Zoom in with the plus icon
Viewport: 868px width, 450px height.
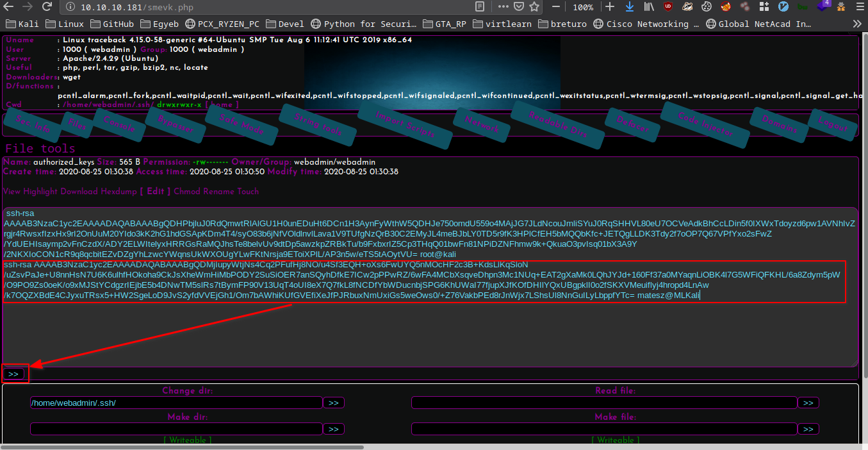[610, 7]
